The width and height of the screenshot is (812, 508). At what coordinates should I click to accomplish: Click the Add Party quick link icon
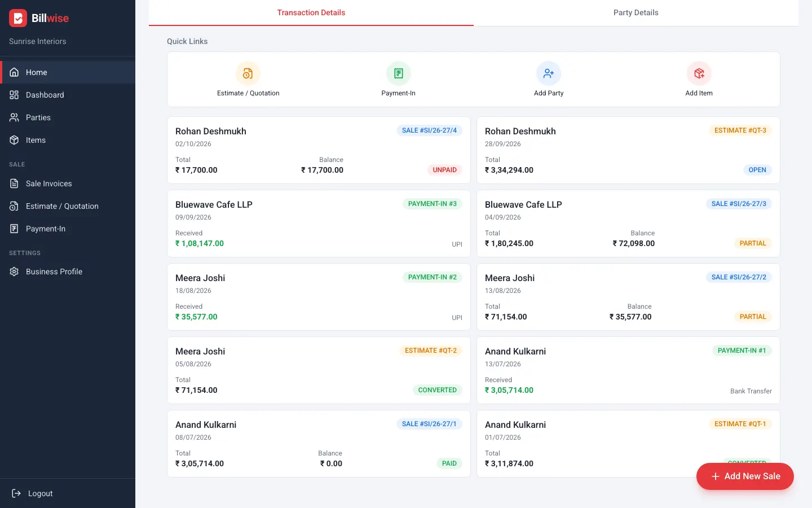[549, 73]
